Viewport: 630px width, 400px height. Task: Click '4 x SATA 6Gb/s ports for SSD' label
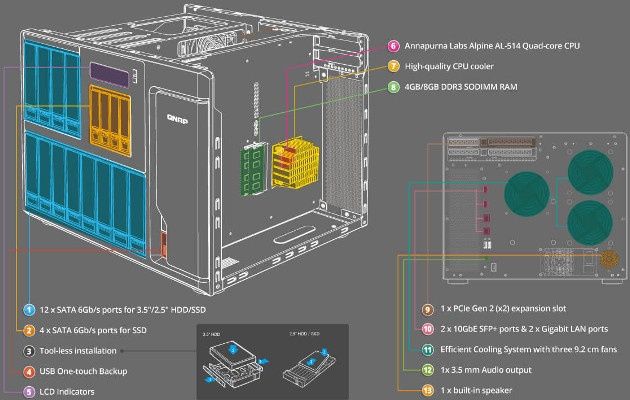[x=93, y=331]
